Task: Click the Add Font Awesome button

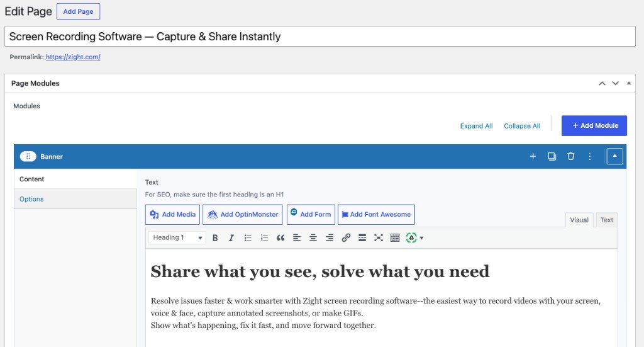Action: tap(376, 215)
